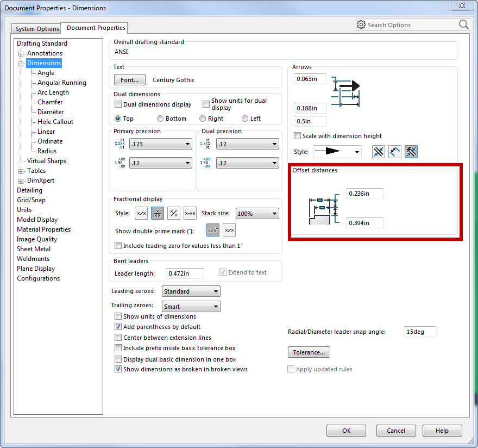Open the arrow Style selector dropdown

coord(337,152)
